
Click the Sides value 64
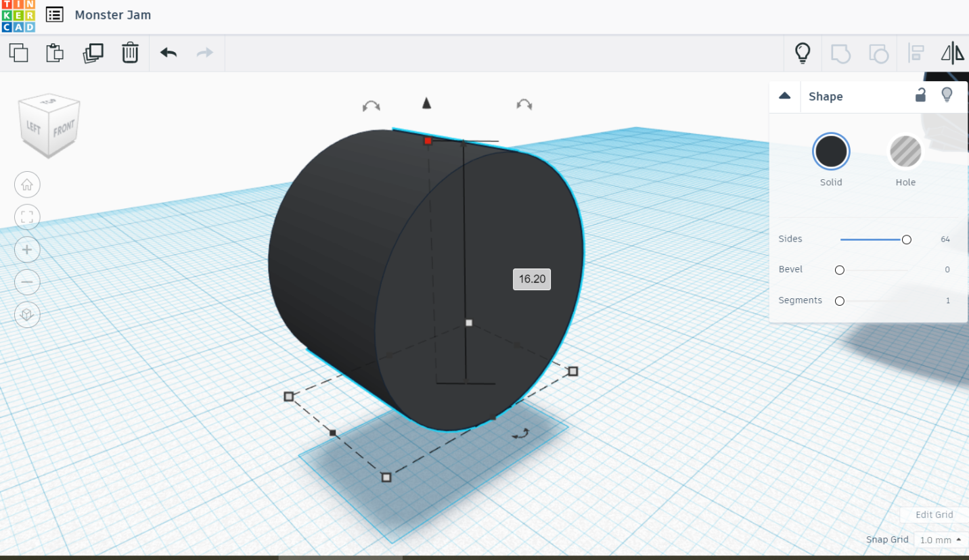click(945, 239)
